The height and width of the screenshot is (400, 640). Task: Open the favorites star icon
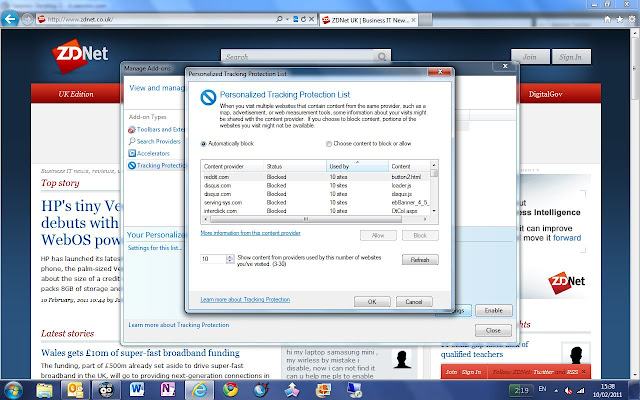620,19
